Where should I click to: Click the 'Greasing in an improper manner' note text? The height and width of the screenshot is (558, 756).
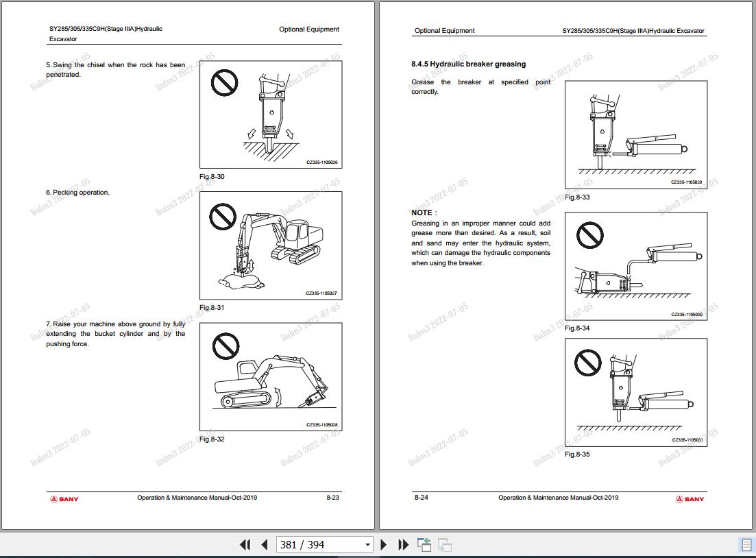(x=480, y=243)
